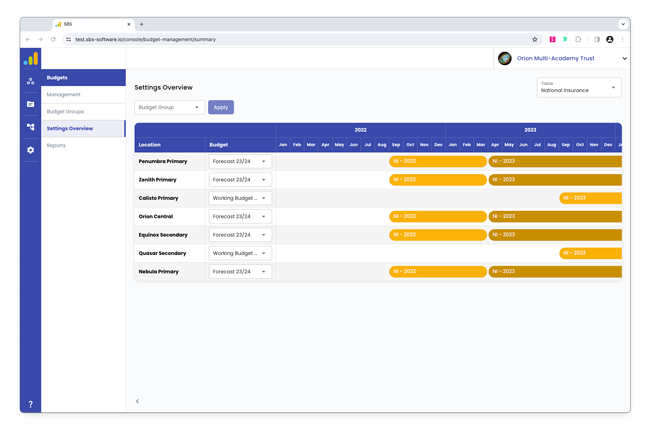
Task: Open the Budget Group dropdown
Action: [169, 107]
